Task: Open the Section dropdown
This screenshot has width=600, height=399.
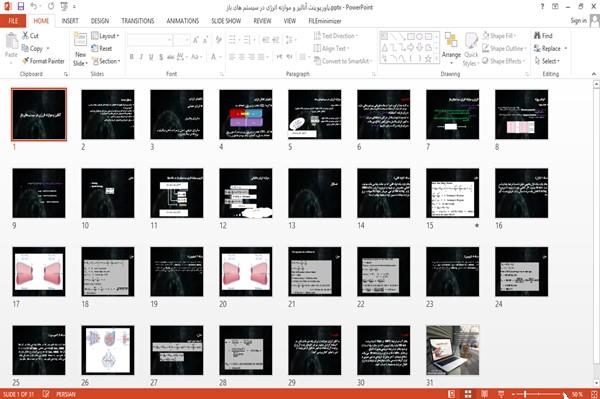Action: 106,61
